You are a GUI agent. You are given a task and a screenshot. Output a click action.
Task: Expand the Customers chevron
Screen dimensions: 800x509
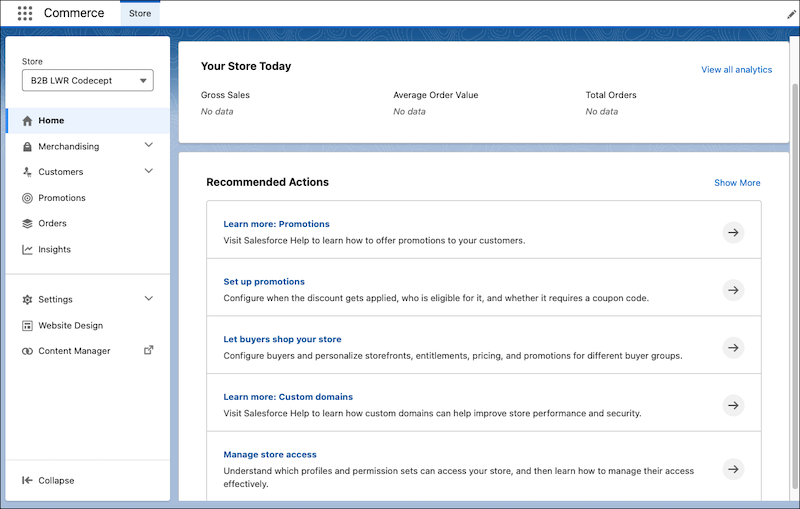(148, 171)
